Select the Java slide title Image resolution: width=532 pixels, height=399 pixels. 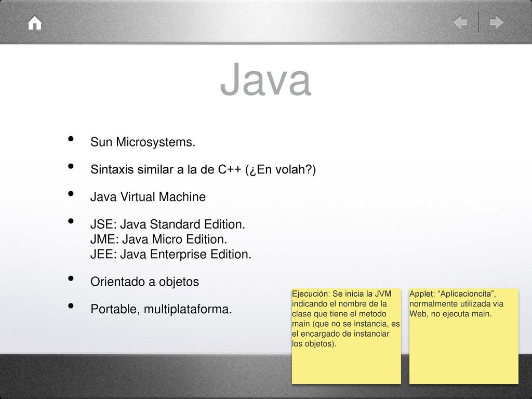[x=265, y=79]
